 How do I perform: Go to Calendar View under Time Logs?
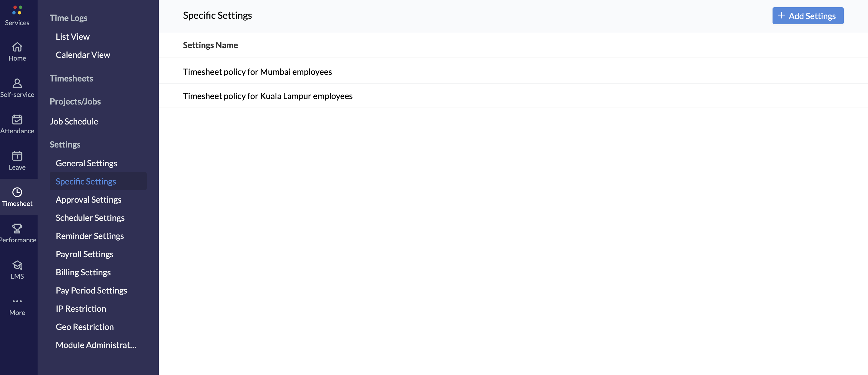83,55
